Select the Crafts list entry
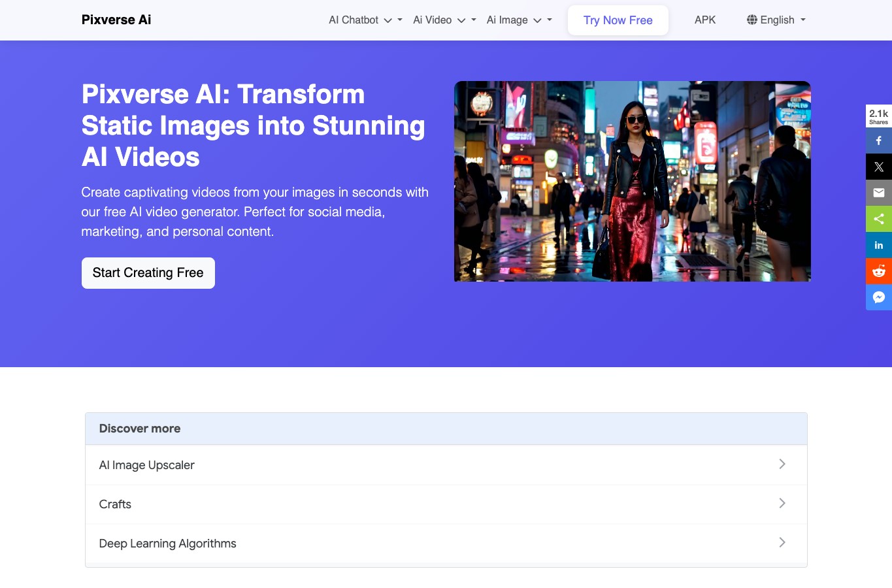This screenshot has width=892, height=588. tap(446, 504)
